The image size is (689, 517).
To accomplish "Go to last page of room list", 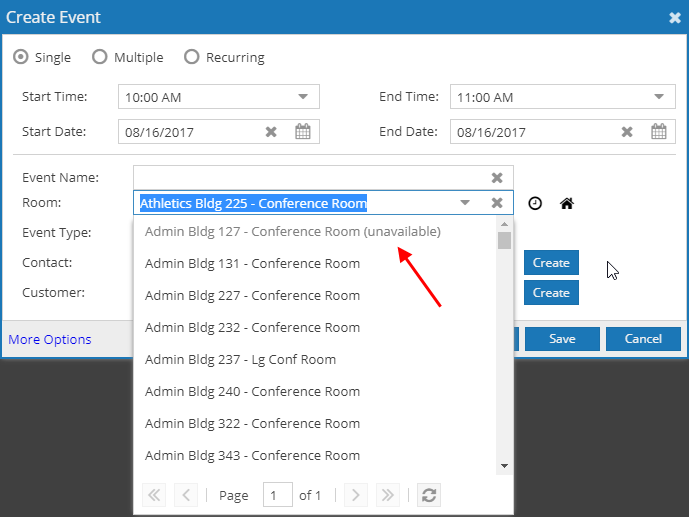I will coord(388,495).
